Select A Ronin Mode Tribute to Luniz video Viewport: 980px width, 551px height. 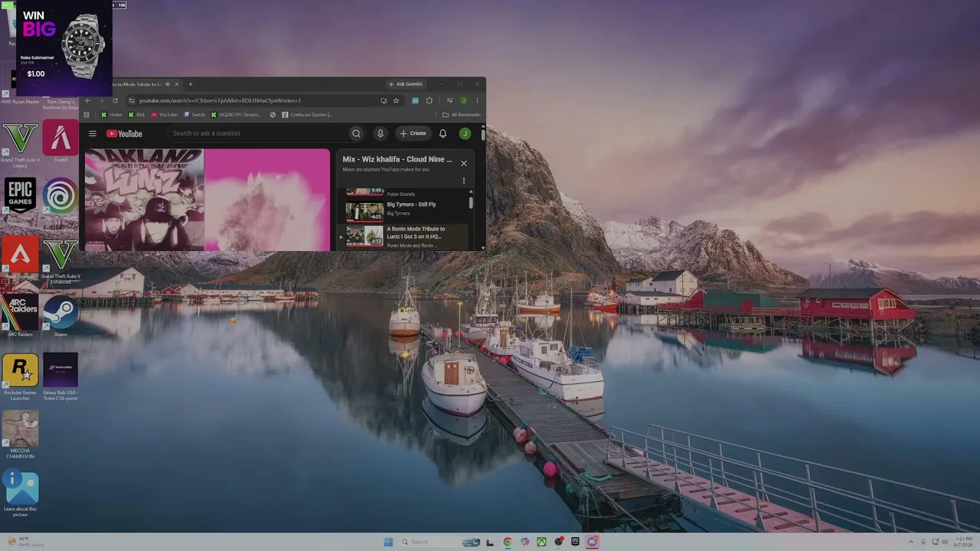point(403,236)
